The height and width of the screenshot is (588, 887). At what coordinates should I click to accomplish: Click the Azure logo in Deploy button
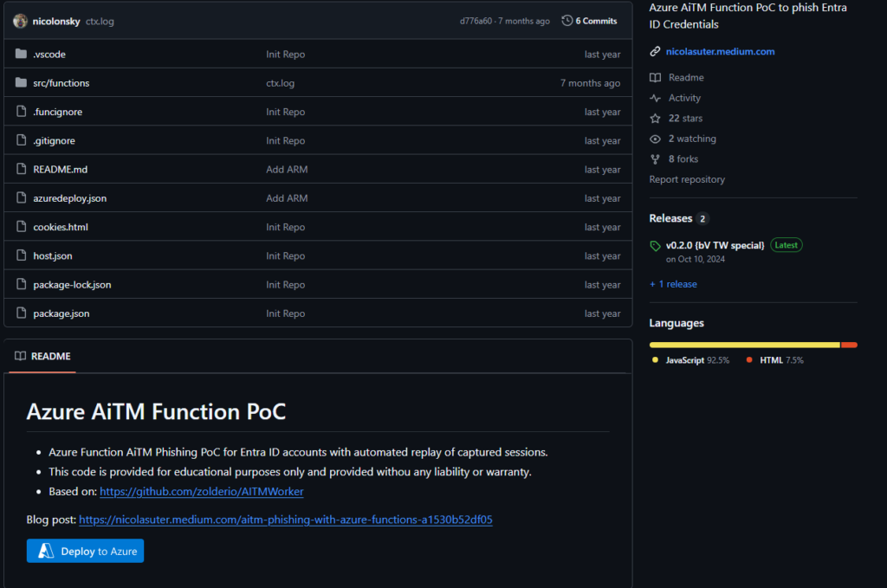46,551
